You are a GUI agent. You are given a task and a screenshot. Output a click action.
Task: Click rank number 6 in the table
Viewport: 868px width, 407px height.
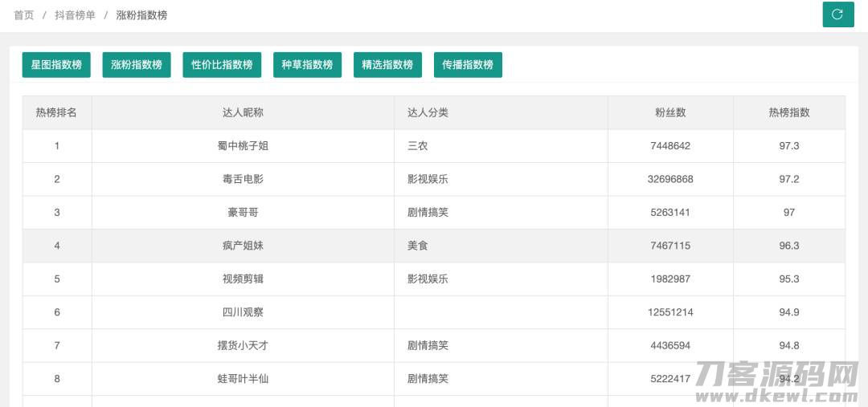(57, 312)
